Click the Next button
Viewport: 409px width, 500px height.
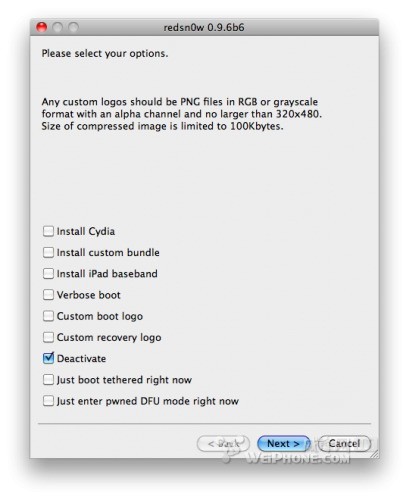(283, 444)
